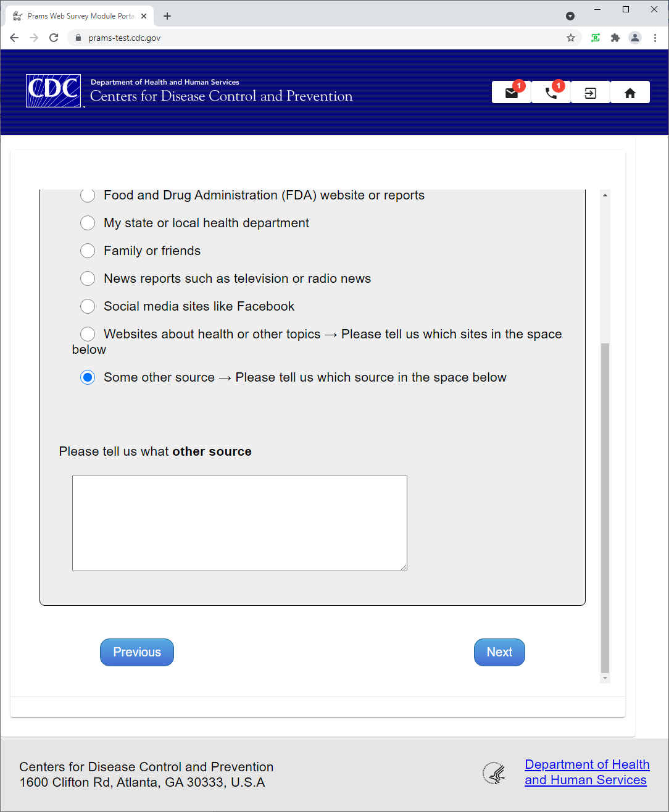This screenshot has height=812, width=669.
Task: Go to home via house icon
Action: pos(630,93)
